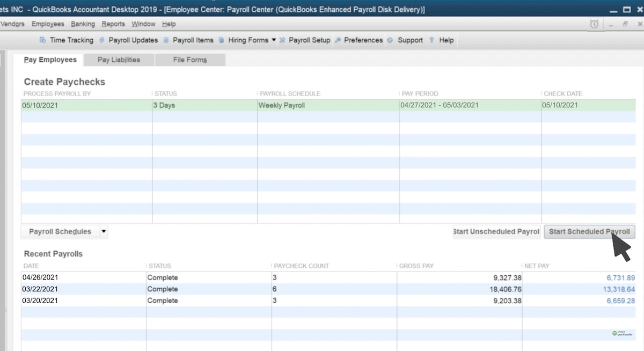Screen dimensions: 644x351
Task: Expand the Hiring Forms dropdown
Action: [274, 40]
